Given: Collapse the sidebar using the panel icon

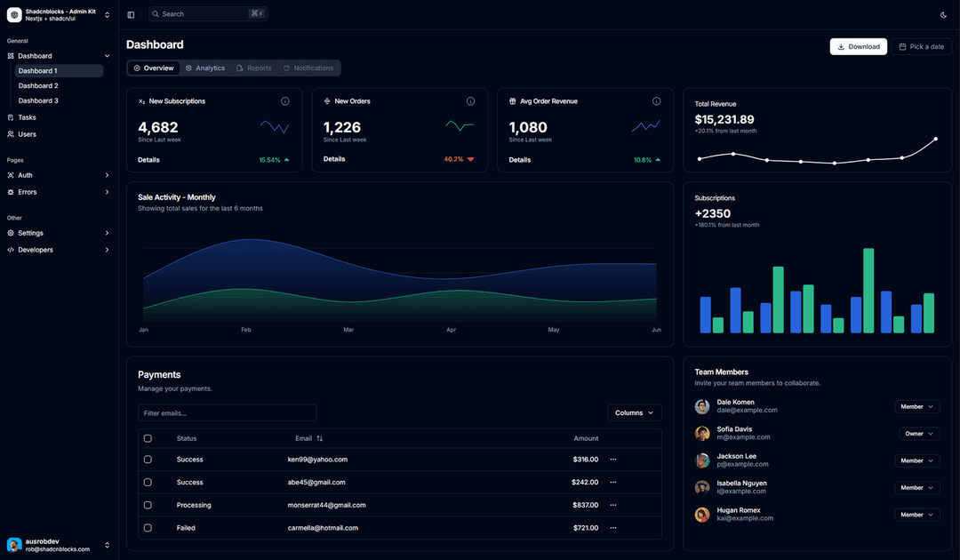Looking at the screenshot, I should click(130, 14).
